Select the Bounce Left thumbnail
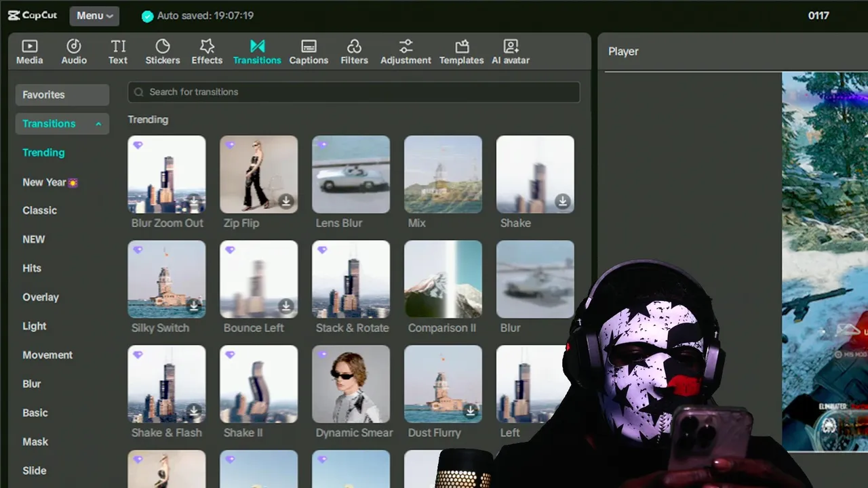The width and height of the screenshot is (868, 488). pyautogui.click(x=259, y=279)
